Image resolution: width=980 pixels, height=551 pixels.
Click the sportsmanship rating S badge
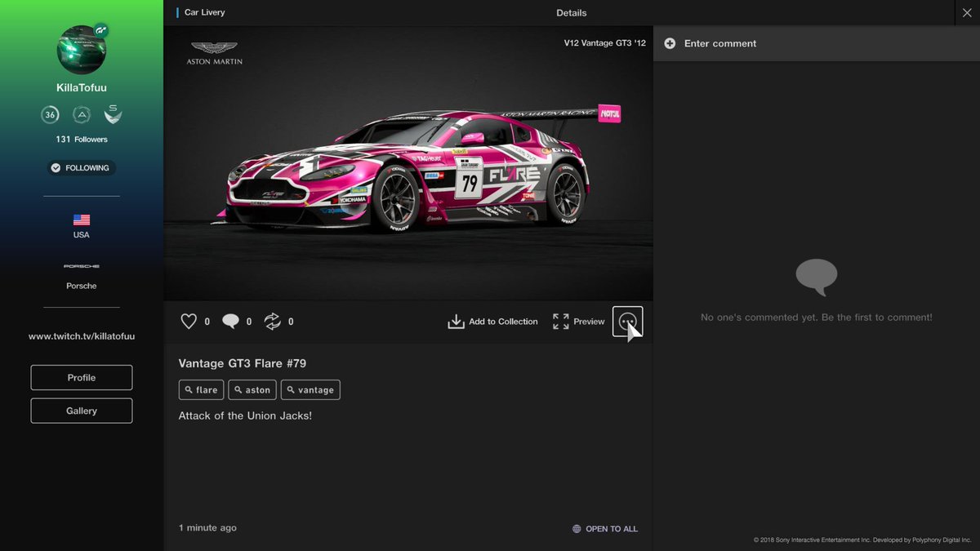pyautogui.click(x=113, y=115)
